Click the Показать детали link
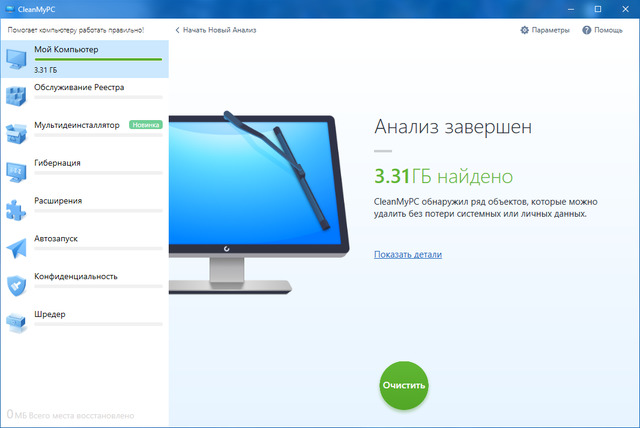 [x=408, y=254]
